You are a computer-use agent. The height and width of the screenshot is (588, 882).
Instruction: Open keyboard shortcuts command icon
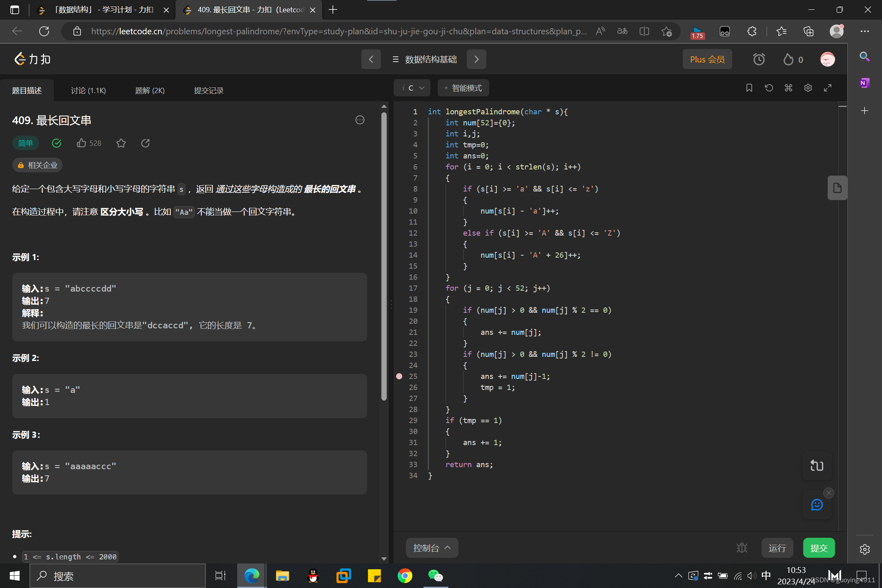pos(788,88)
